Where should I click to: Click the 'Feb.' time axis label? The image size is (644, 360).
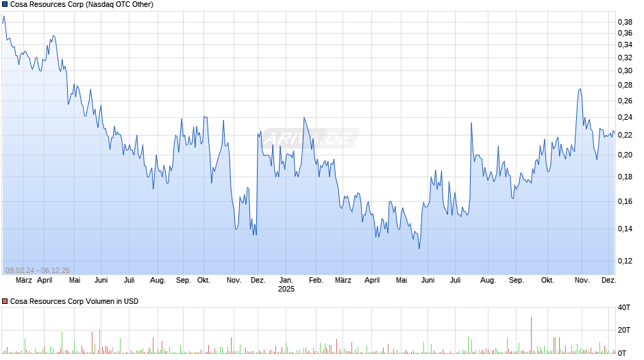(316, 281)
